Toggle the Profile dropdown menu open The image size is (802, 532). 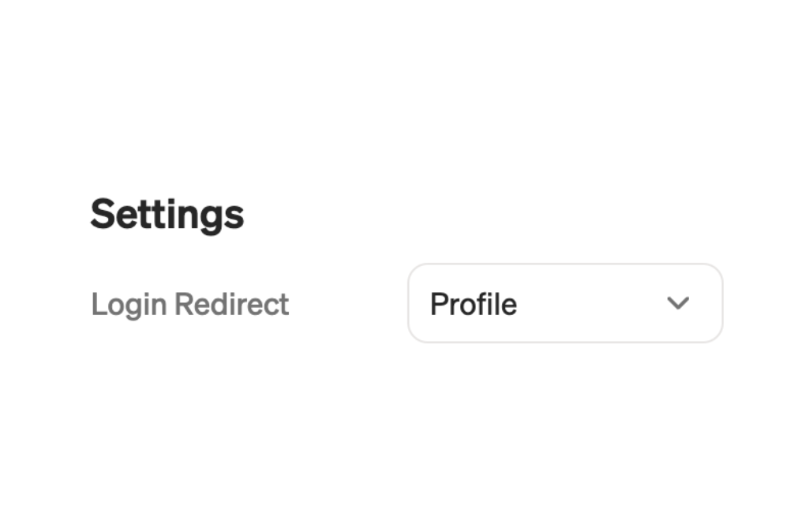[565, 303]
